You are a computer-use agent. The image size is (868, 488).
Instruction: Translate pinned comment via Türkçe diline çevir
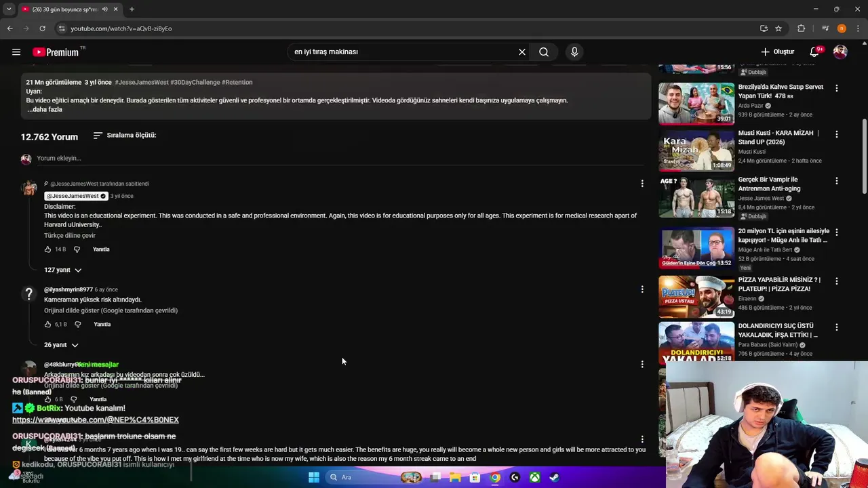(70, 235)
